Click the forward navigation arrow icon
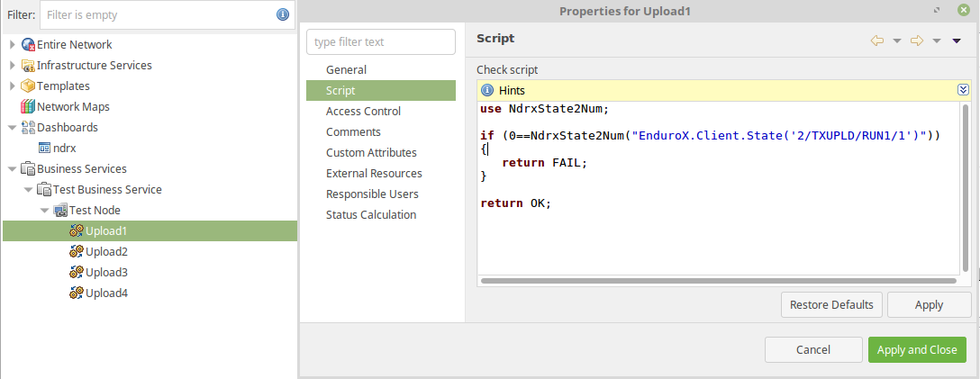Screen dimensions: 980x379 tap(917, 41)
